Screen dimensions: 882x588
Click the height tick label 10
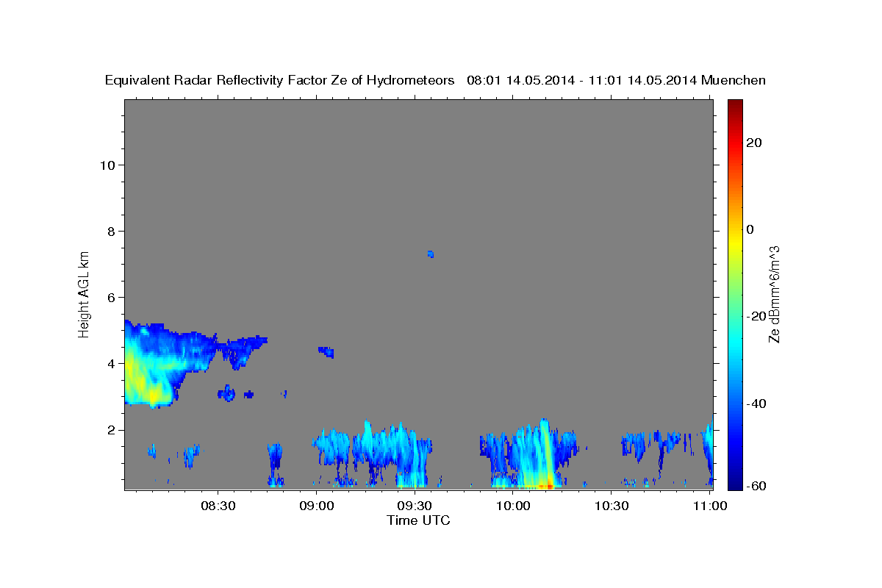pyautogui.click(x=107, y=165)
